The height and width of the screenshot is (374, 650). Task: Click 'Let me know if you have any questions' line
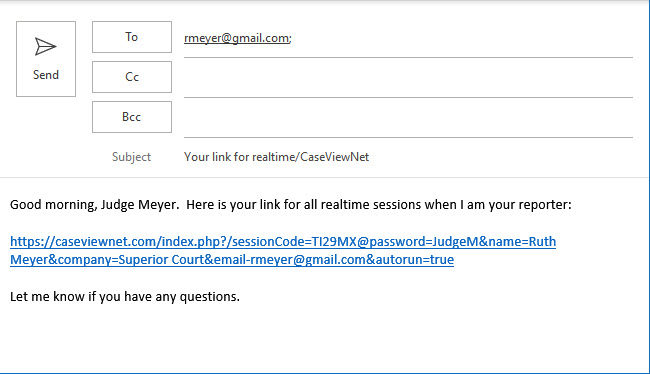(x=125, y=296)
